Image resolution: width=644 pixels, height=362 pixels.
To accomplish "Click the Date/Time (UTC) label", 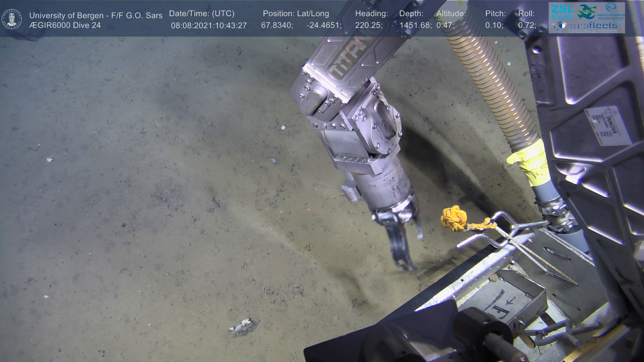I will coord(202,14).
